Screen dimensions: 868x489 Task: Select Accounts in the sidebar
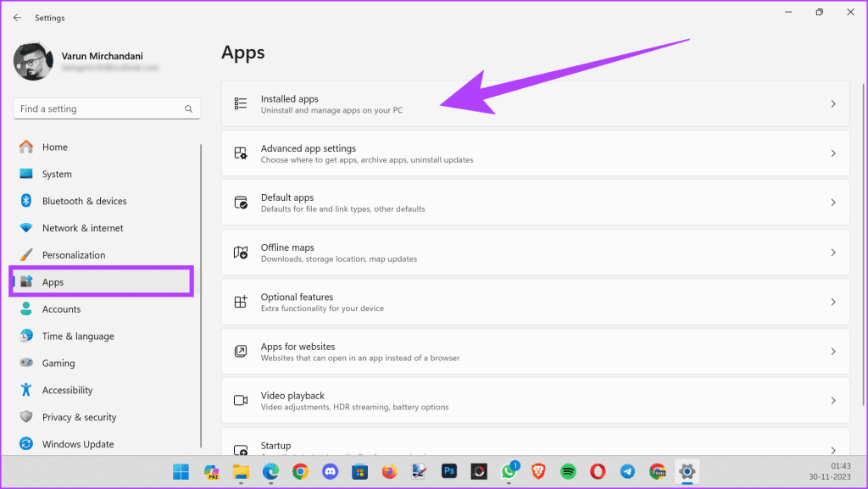pyautogui.click(x=61, y=308)
